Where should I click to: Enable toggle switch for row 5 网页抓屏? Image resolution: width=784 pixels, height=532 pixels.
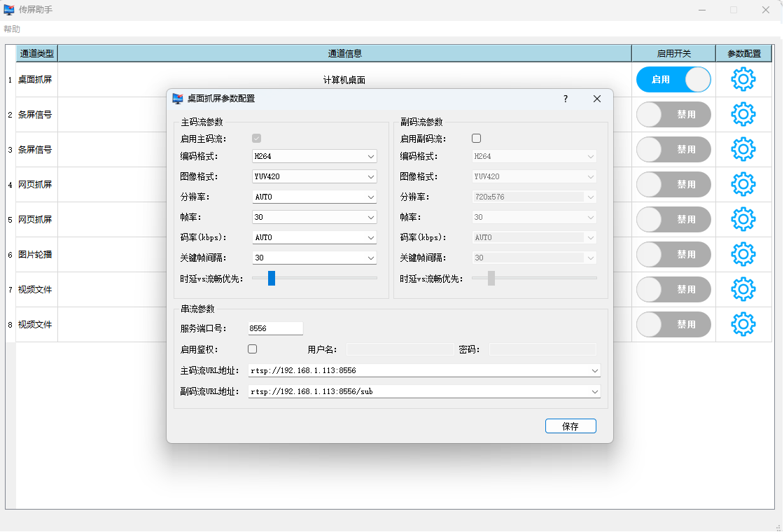point(673,219)
